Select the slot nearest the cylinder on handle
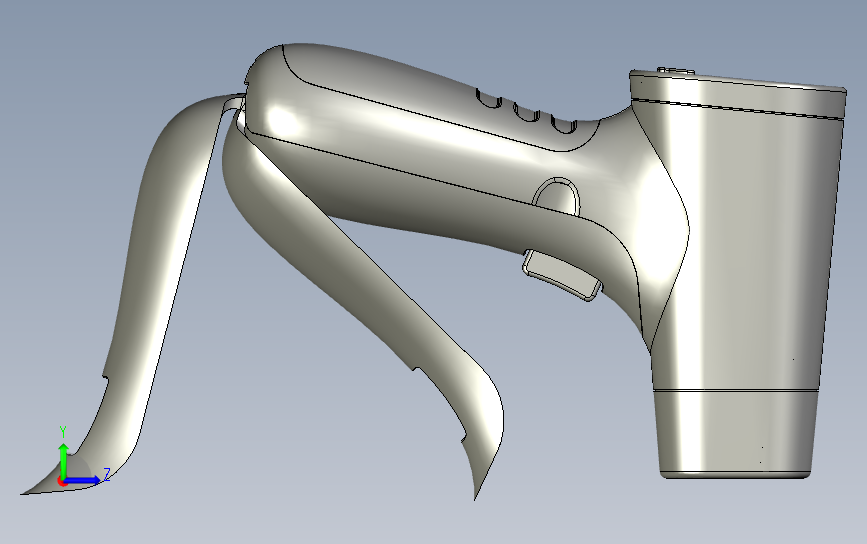The width and height of the screenshot is (867, 544). [x=564, y=125]
